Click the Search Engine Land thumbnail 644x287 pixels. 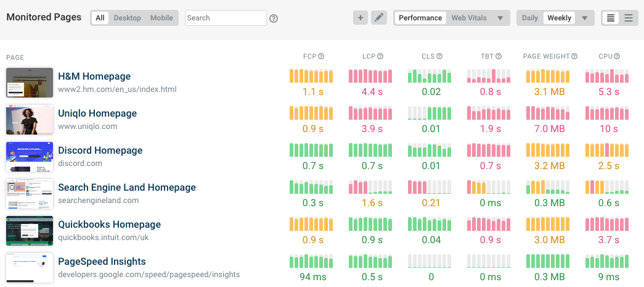[x=30, y=194]
